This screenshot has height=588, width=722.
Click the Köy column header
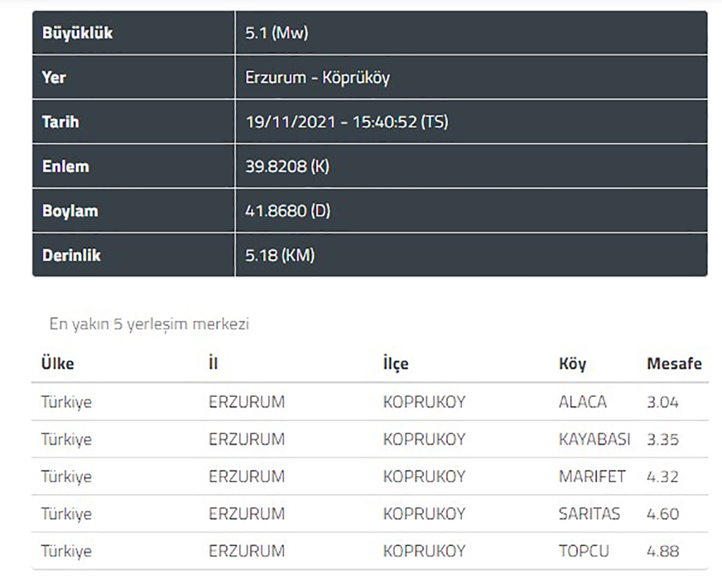572,364
